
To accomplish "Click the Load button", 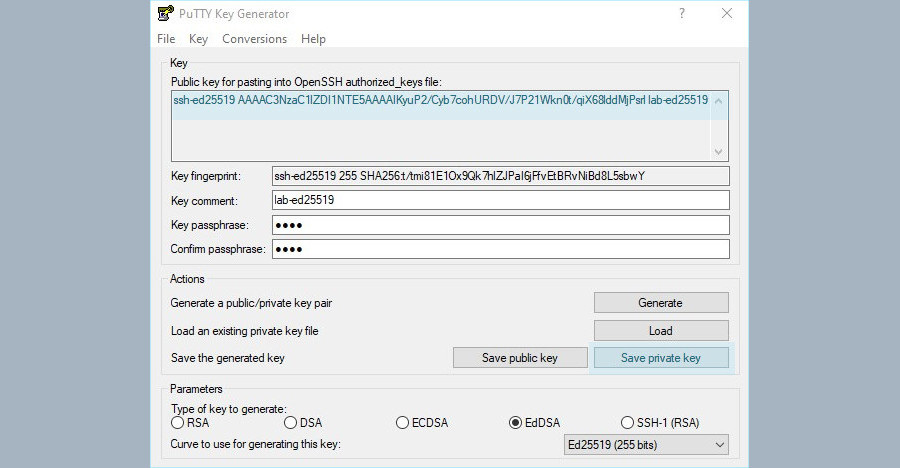I will 661,331.
